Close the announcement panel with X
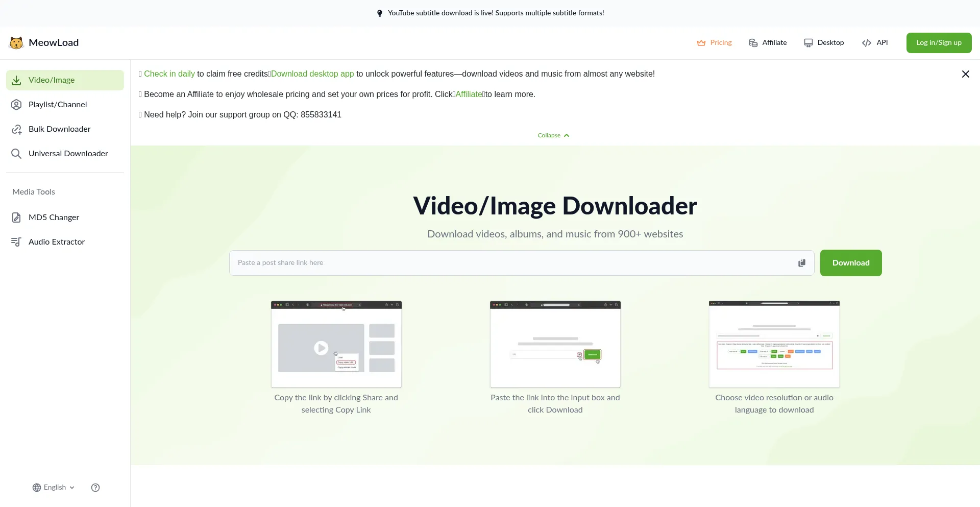The height and width of the screenshot is (507, 980). [966, 74]
